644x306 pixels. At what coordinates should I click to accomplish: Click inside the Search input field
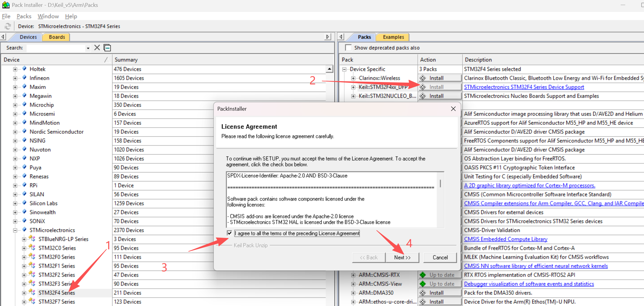click(x=56, y=48)
